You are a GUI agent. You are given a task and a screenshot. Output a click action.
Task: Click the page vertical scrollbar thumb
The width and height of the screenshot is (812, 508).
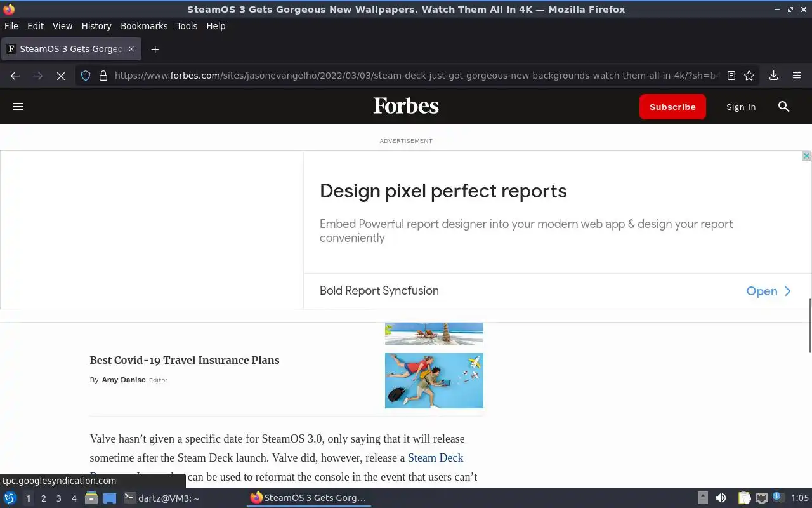pyautogui.click(x=809, y=325)
